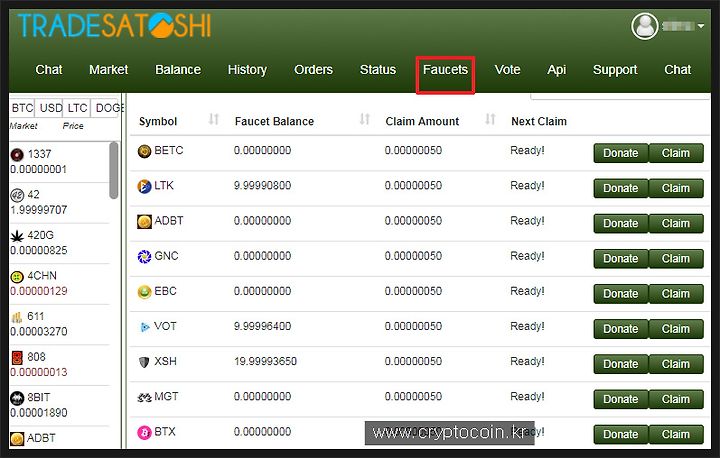Click the MGT coin icon
The height and width of the screenshot is (458, 720).
click(144, 397)
